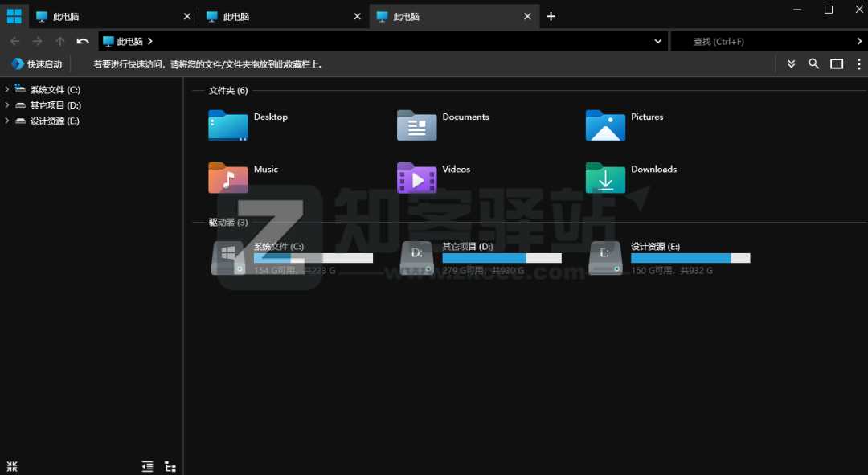Open the Music folder
Screen dimensions: 868x475
[x=228, y=178]
